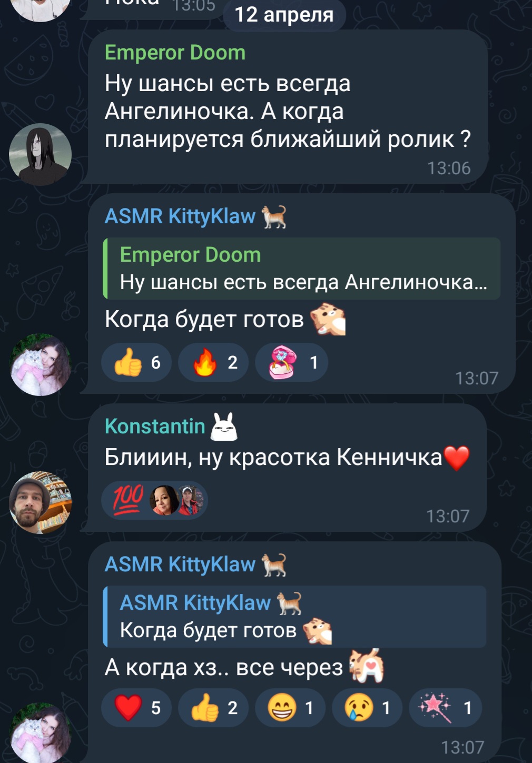The image size is (532, 763).
Task: Tap the bunny emoji next to Konstantin
Action: pyautogui.click(x=224, y=427)
